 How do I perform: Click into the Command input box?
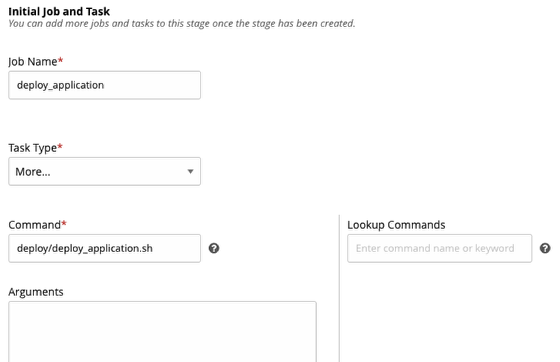coord(105,248)
